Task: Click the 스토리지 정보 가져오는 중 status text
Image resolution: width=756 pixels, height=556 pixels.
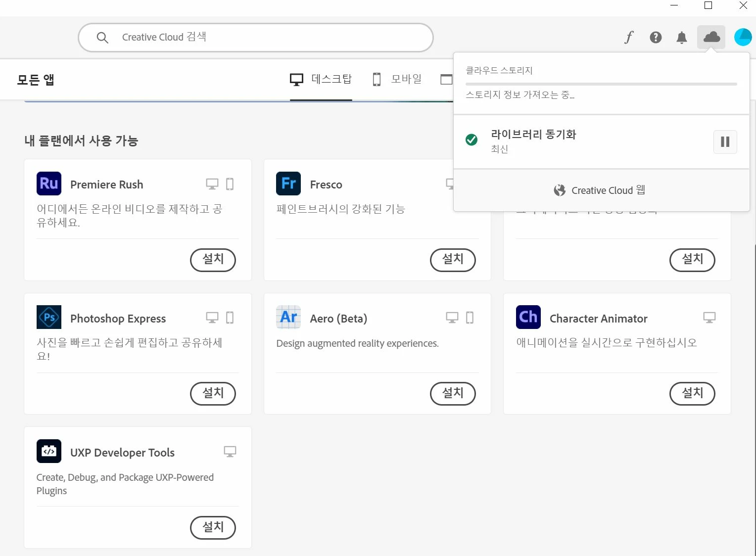Action: 520,94
